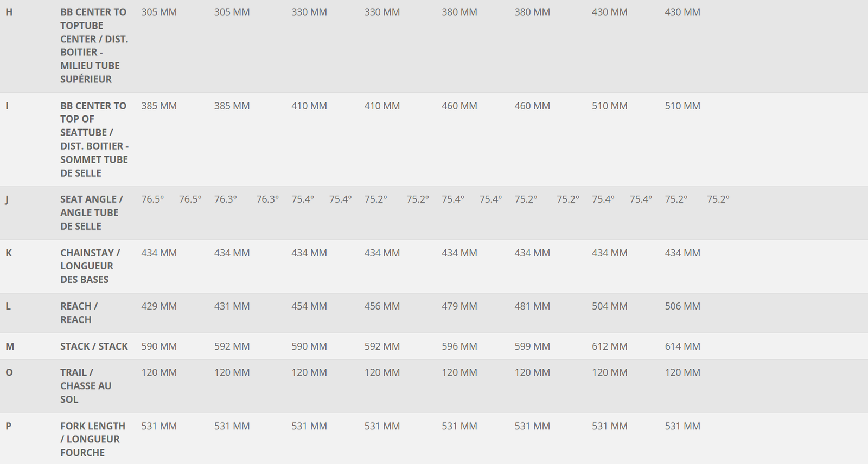Select the 481 MM reach value
This screenshot has height=464, width=868.
pyautogui.click(x=532, y=306)
